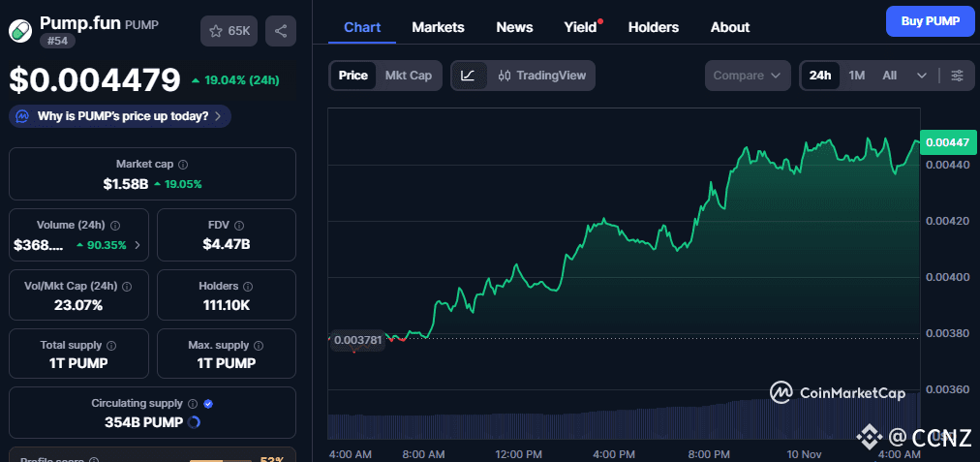Open the Markets tab

[438, 27]
